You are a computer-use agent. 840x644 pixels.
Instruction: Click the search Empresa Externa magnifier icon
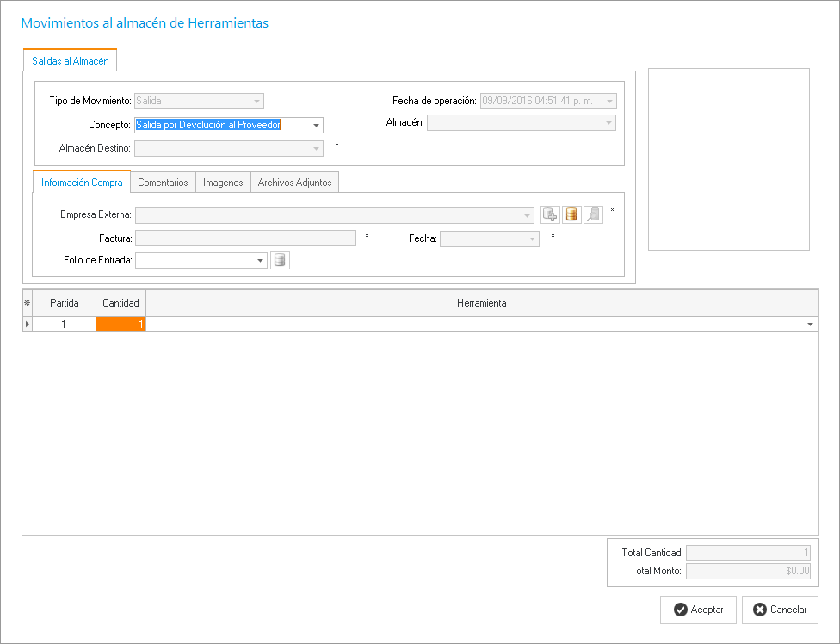click(x=593, y=215)
